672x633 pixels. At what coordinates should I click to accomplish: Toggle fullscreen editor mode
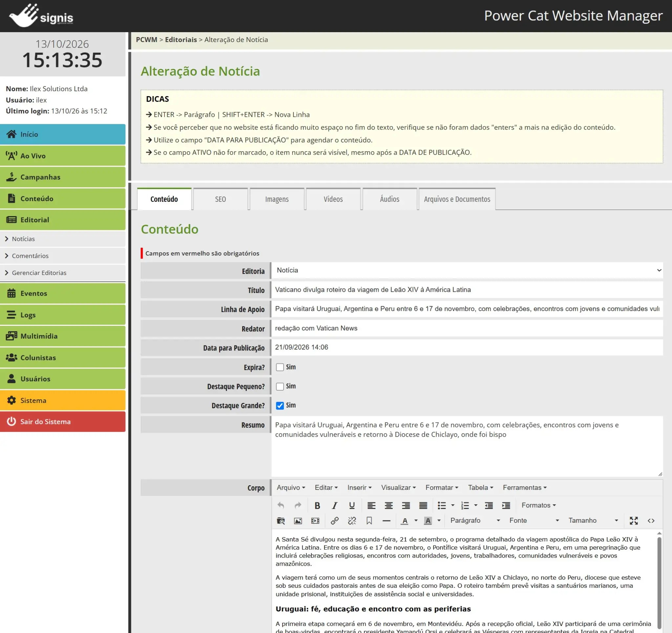click(x=634, y=521)
